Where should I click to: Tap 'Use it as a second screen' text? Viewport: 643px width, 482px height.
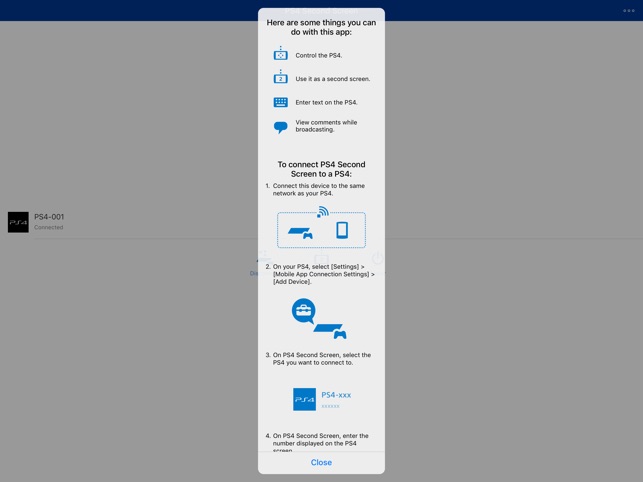(x=332, y=78)
